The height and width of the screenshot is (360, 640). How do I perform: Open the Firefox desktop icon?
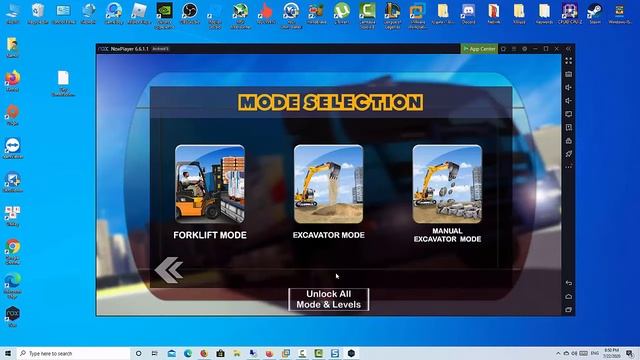(x=12, y=81)
